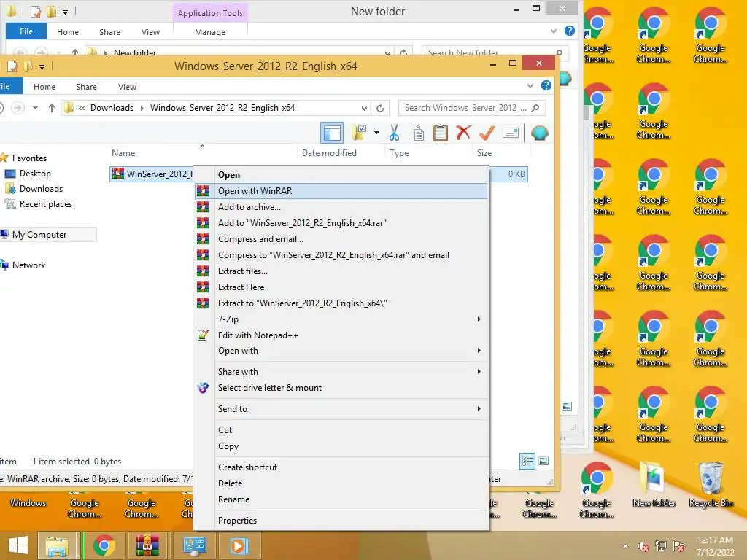Expand the arrow next to Folder Options icon

(x=377, y=133)
